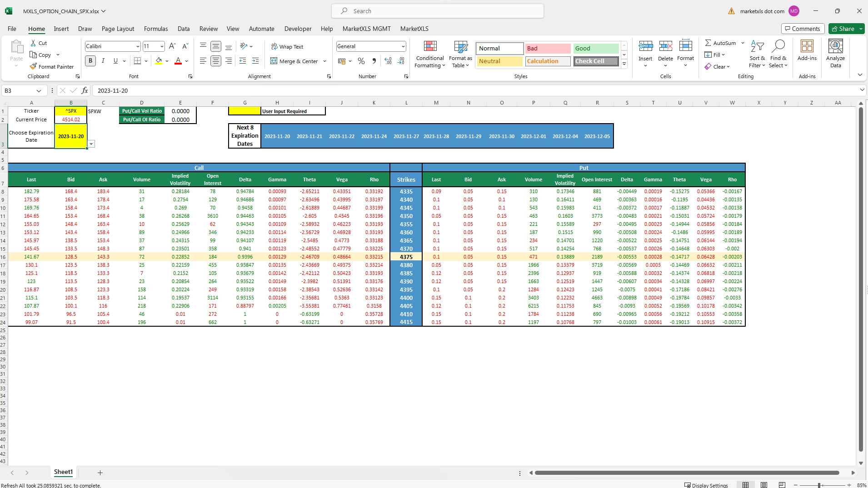
Task: Toggle Wrap Text
Action: [287, 46]
